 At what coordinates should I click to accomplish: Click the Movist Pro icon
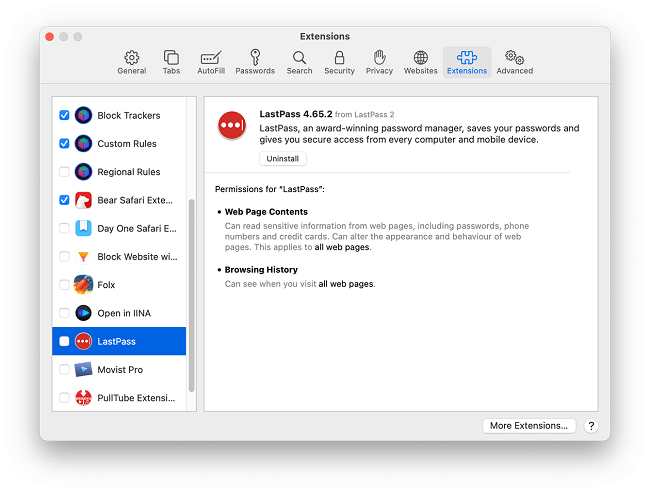[83, 369]
